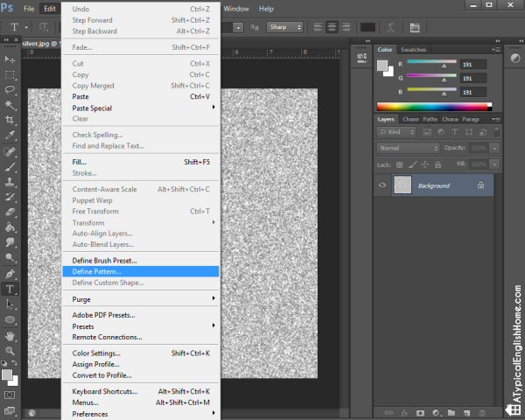Select the Lasso tool
The height and width of the screenshot is (420, 525).
(10, 89)
